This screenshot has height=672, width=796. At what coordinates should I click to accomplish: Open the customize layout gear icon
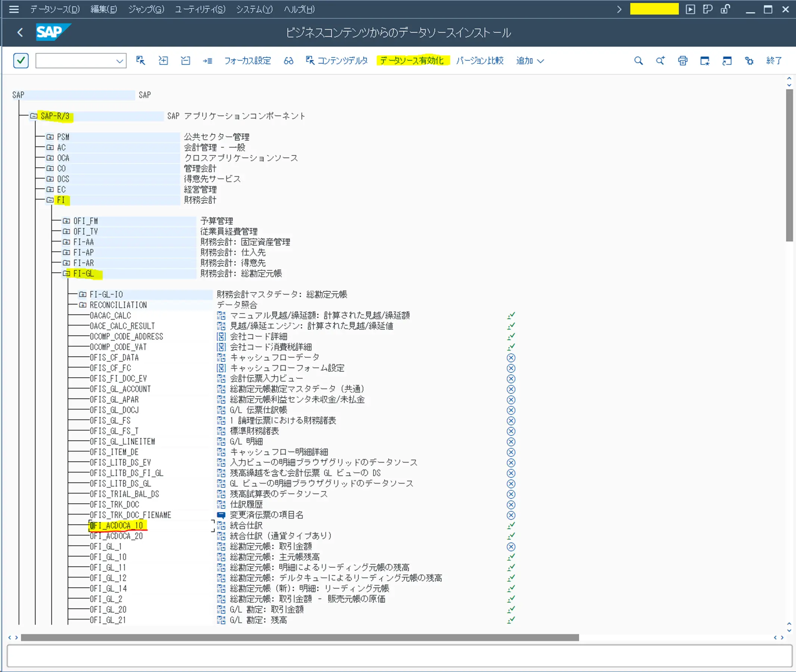click(x=749, y=60)
